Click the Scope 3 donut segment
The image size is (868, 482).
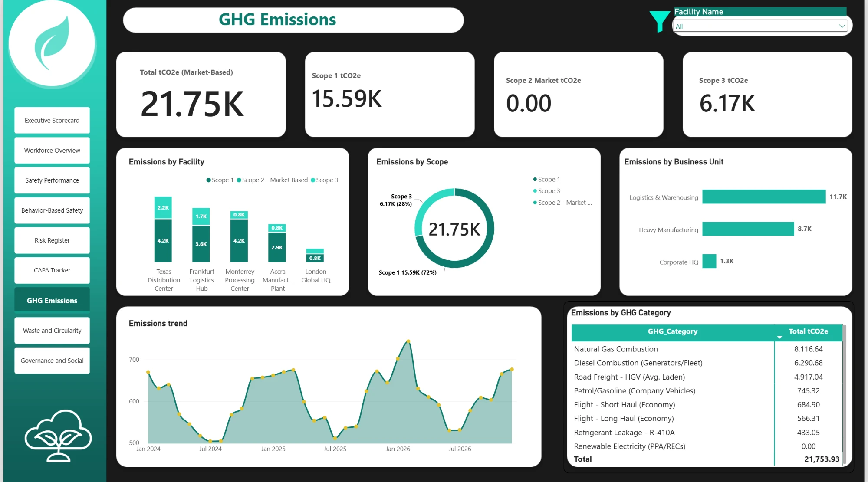[x=426, y=205]
